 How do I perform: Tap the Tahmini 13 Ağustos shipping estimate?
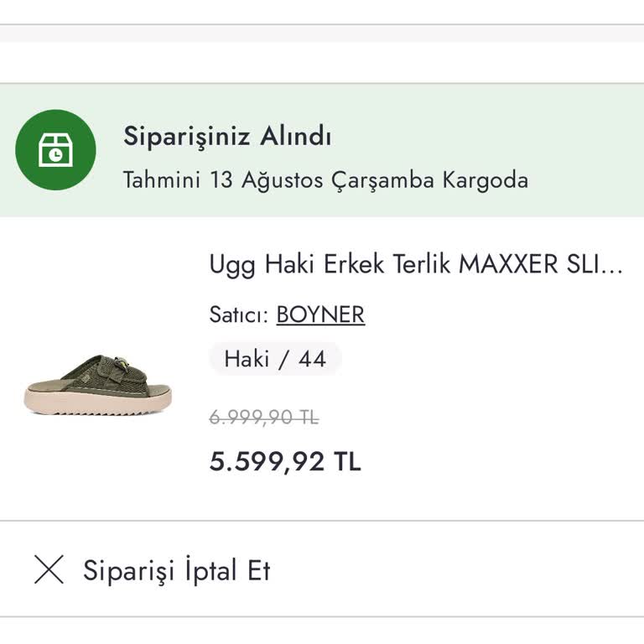325,180
